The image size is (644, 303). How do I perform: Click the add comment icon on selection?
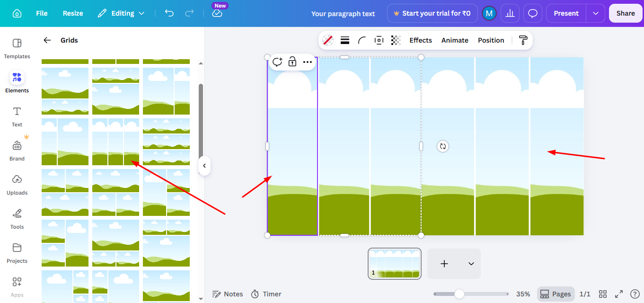pos(278,62)
